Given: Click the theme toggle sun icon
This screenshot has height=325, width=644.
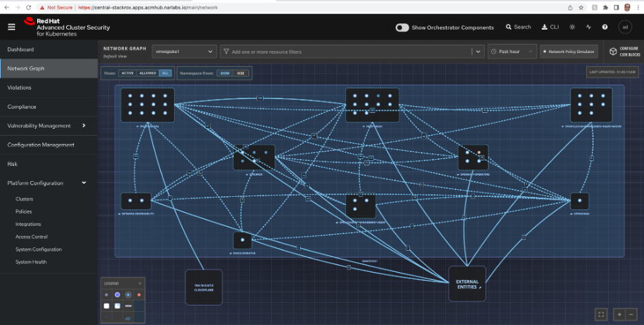Looking at the screenshot, I should click(x=572, y=27).
